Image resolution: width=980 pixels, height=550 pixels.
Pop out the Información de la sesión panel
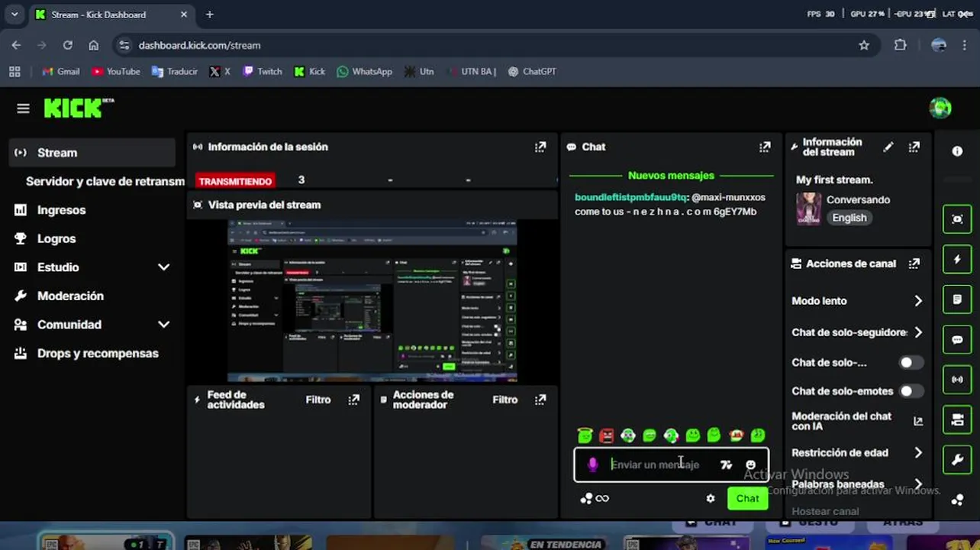540,147
